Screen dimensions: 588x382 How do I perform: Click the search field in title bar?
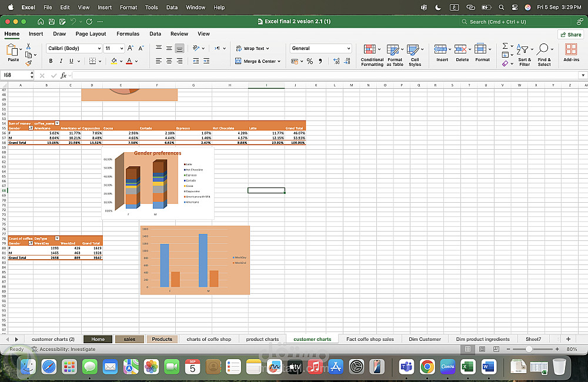point(515,22)
